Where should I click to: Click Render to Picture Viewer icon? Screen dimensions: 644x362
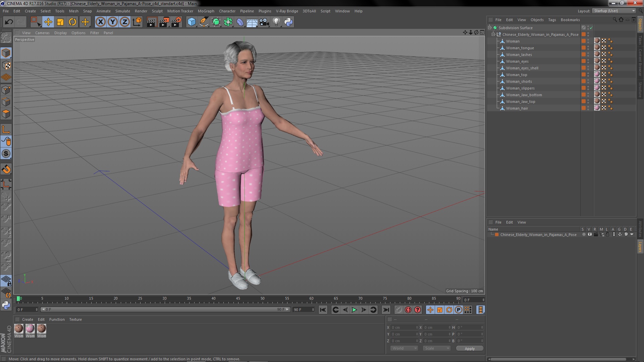[x=164, y=22]
